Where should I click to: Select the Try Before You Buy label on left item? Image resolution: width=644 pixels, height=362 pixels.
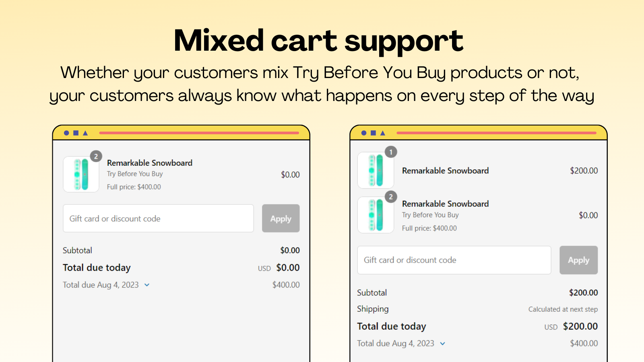[134, 174]
